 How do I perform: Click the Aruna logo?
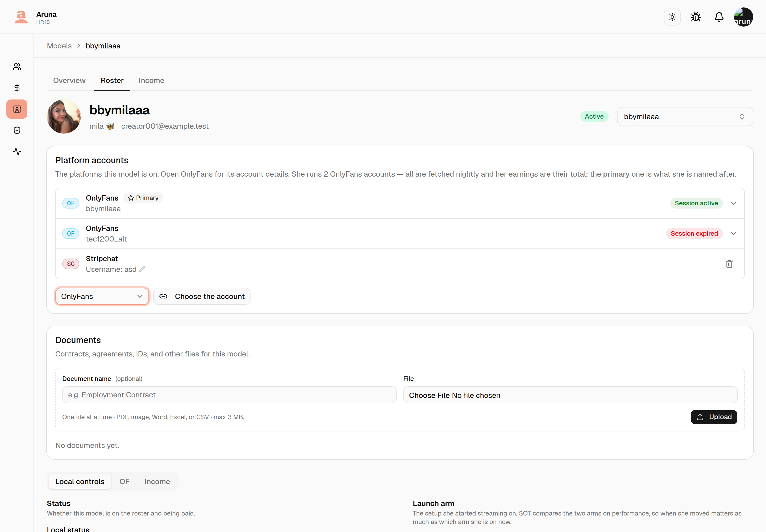[x=21, y=17]
